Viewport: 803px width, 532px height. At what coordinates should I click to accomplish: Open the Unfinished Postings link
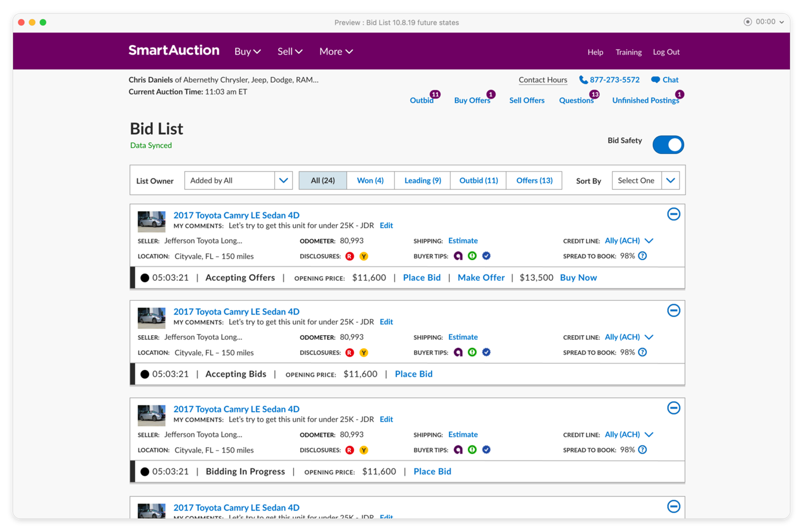(x=645, y=100)
